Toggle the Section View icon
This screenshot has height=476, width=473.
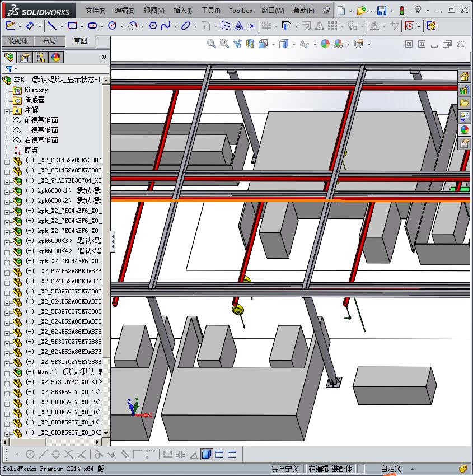(x=250, y=44)
